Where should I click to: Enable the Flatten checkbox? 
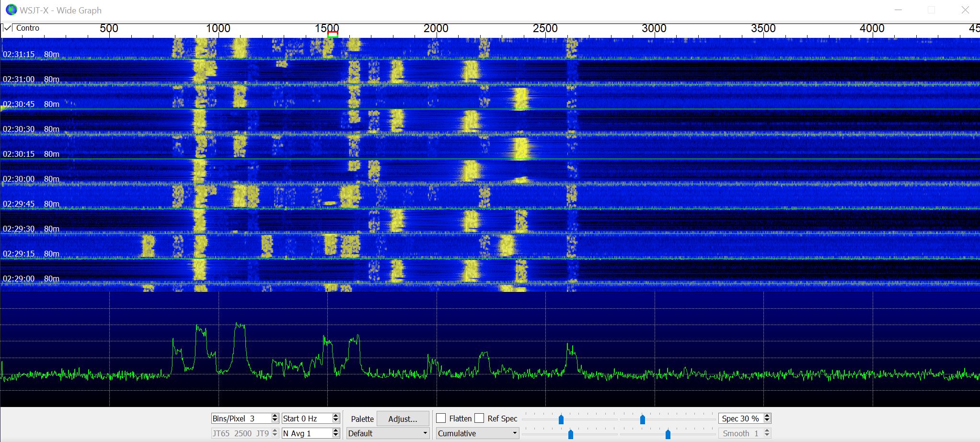click(x=441, y=419)
